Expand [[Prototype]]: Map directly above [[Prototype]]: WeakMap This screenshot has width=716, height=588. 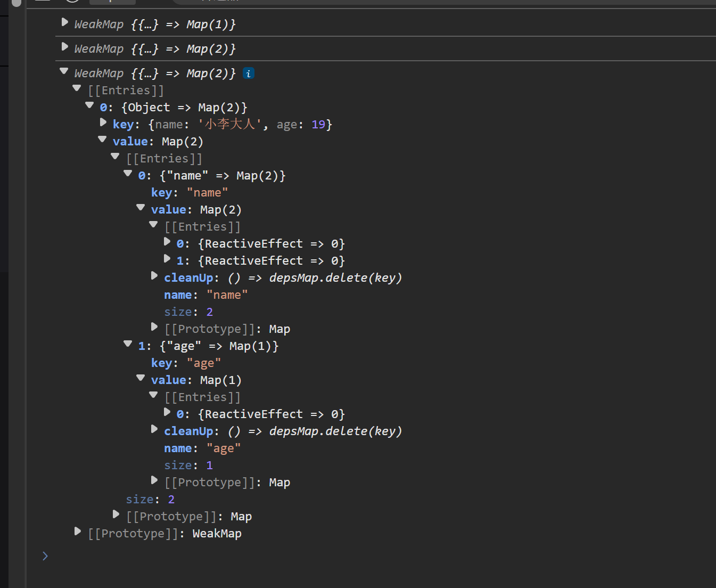click(116, 514)
